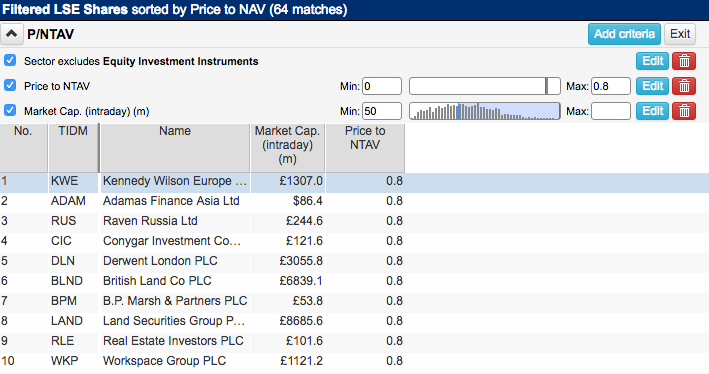Viewport: 709px width, 374px height.
Task: Edit the Market Cap. criterion
Action: pyautogui.click(x=652, y=111)
